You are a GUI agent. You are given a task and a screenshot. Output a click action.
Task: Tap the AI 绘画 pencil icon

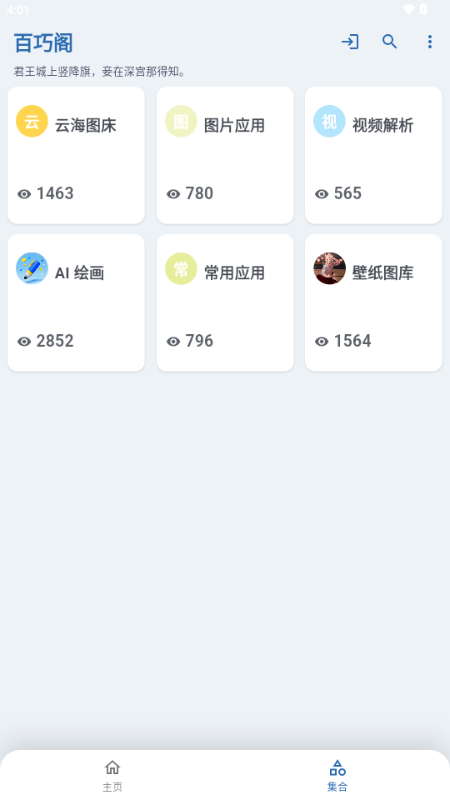point(32,268)
